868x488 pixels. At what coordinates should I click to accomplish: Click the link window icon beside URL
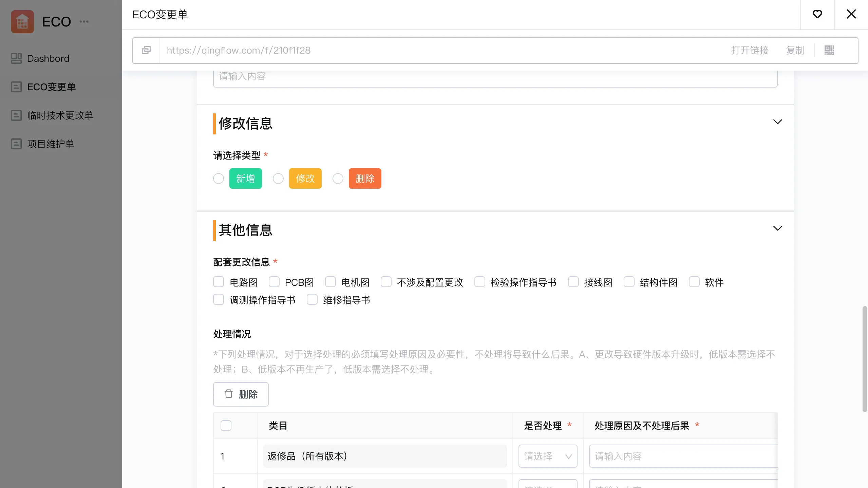pyautogui.click(x=146, y=50)
